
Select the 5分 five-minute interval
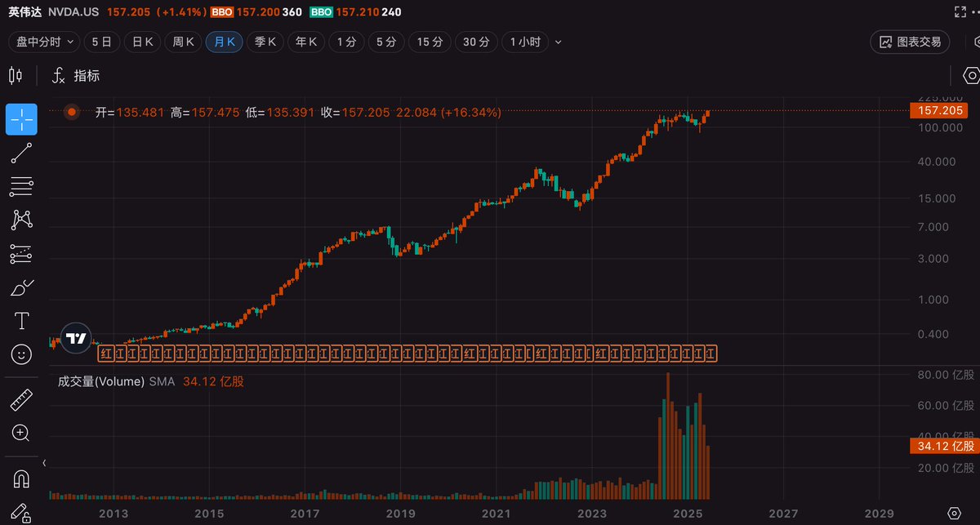click(386, 42)
